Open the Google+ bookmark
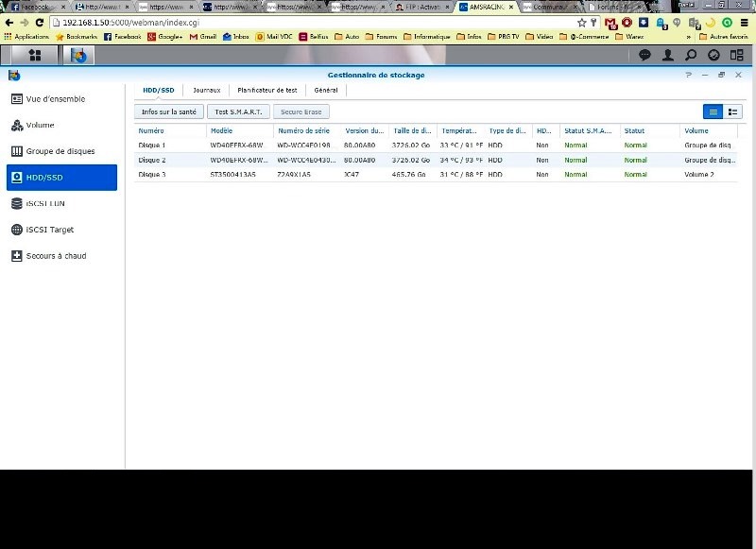Image resolution: width=756 pixels, height=549 pixels. pos(164,37)
